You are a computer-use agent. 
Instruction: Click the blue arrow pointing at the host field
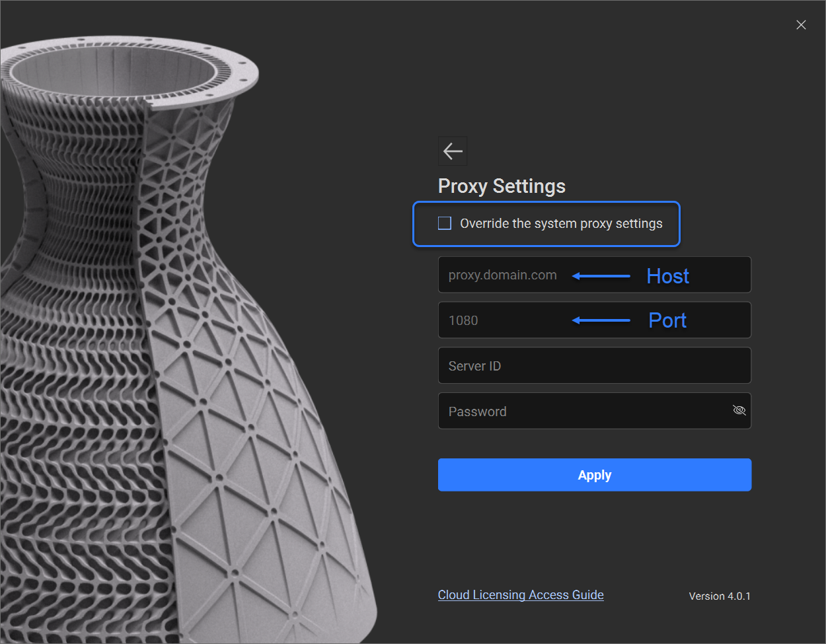click(601, 276)
